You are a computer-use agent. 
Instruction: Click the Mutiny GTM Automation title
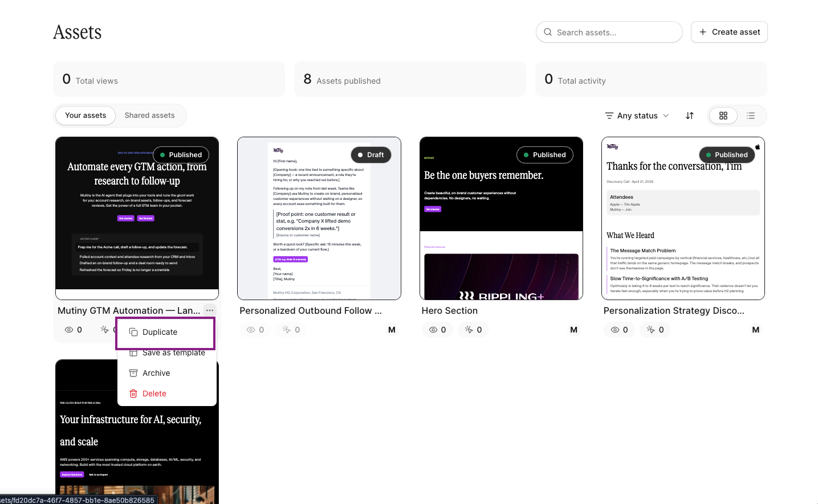129,310
